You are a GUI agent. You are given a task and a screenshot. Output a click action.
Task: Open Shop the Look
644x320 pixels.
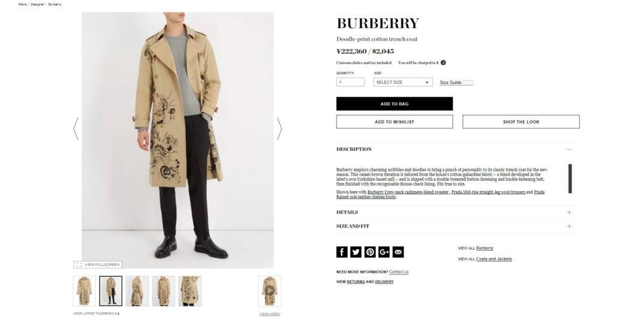pos(521,122)
